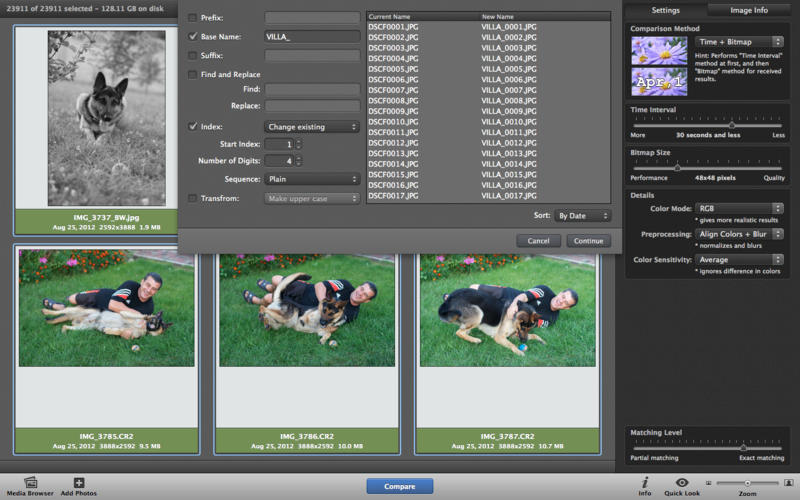Open the Preprocessing Align Colors + Blur dropdown
Screen dimensions: 800x500
tap(739, 234)
